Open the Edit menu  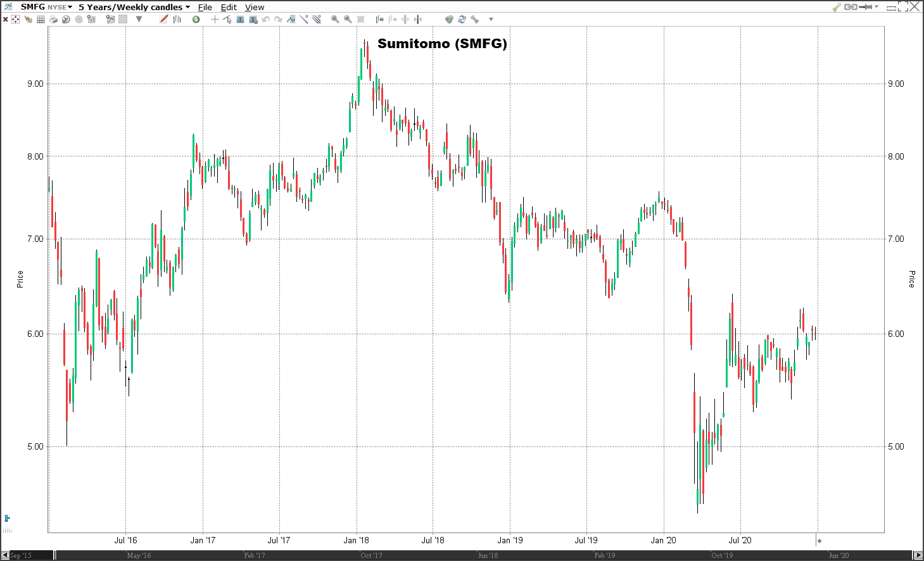tap(229, 7)
